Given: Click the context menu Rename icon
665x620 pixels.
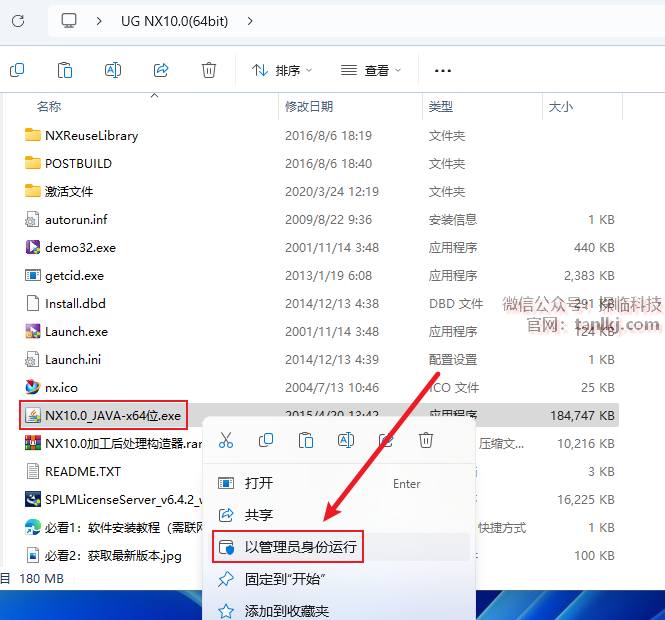Looking at the screenshot, I should 346,440.
